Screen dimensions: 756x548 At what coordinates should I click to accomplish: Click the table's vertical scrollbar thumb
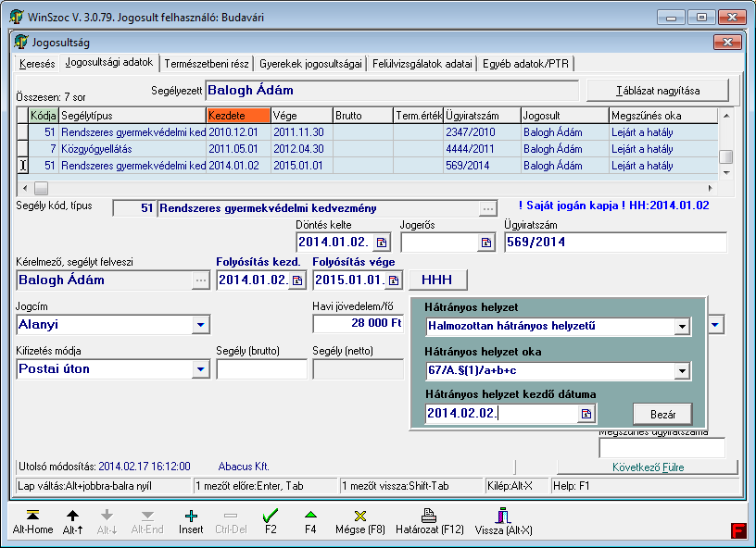(x=725, y=156)
